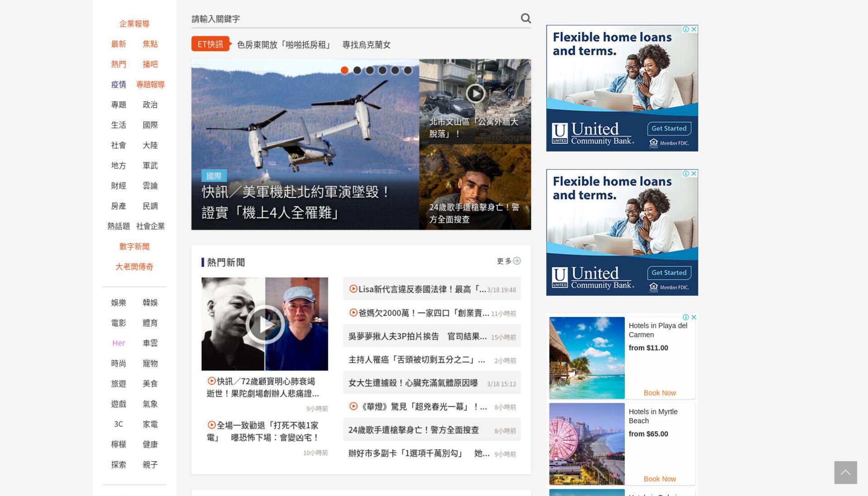Click the 國際 category tag on main story
Viewport: 868px width, 496px height.
214,176
